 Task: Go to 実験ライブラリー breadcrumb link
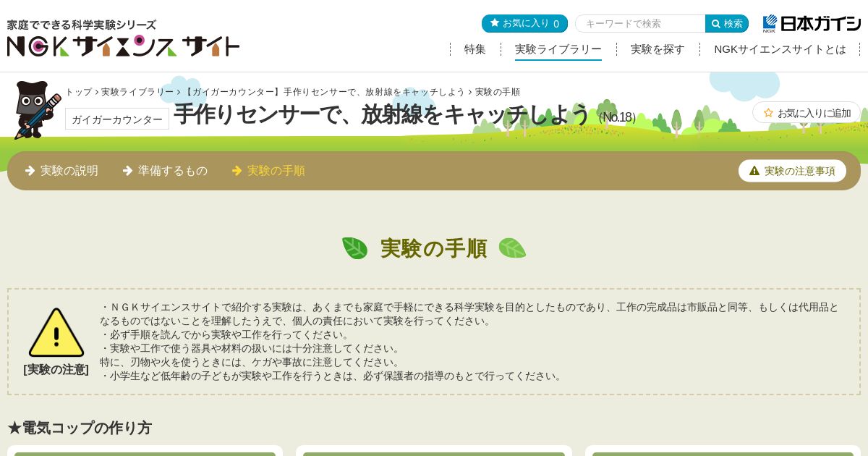(137, 92)
